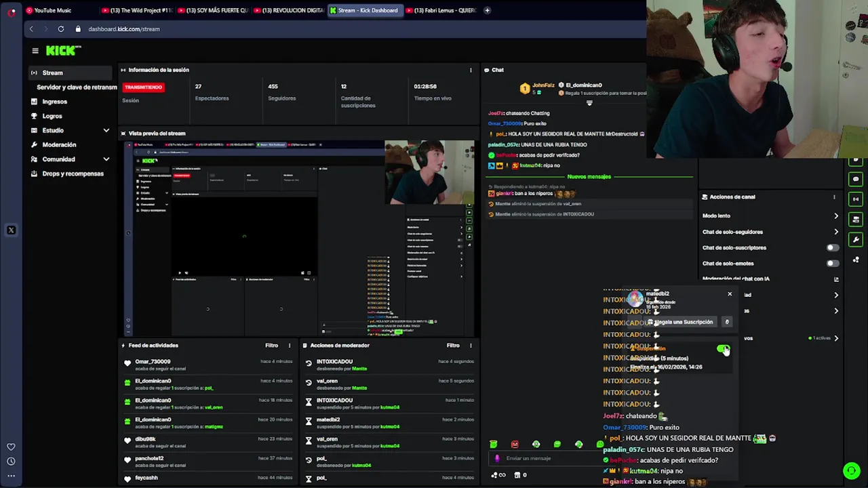
Task: Open Feed de actividades three-dot menu
Action: [290, 346]
